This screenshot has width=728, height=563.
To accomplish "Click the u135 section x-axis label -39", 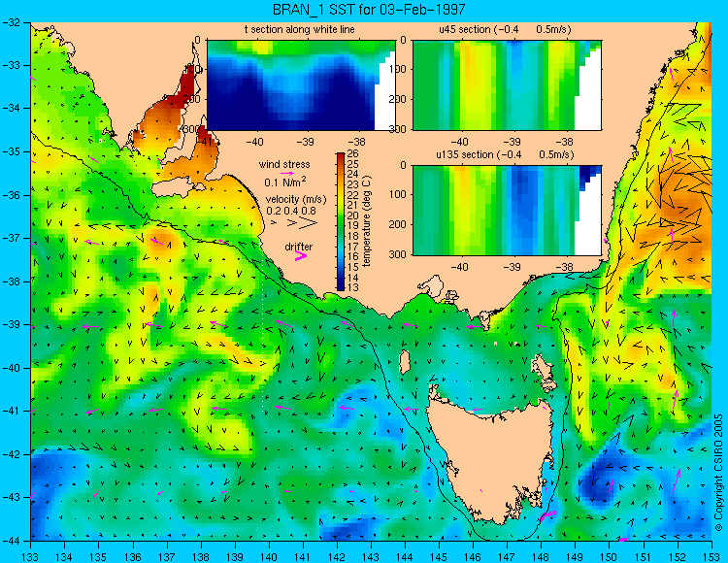I will [x=513, y=267].
